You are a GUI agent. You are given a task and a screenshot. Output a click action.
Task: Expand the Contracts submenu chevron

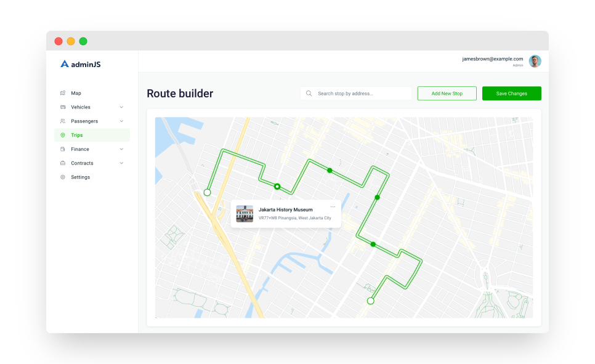coord(121,163)
